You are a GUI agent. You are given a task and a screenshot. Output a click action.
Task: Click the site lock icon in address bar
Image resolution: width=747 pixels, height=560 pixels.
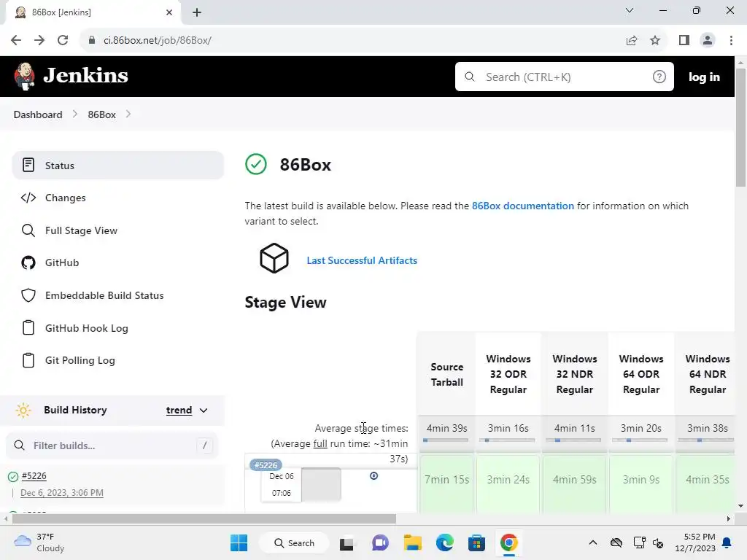tap(92, 41)
